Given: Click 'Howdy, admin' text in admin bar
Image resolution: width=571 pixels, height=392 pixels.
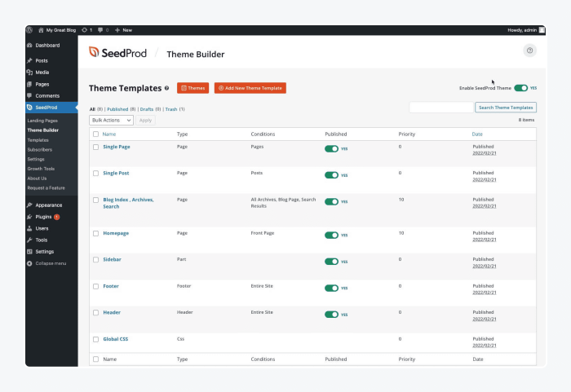Looking at the screenshot, I should (522, 30).
